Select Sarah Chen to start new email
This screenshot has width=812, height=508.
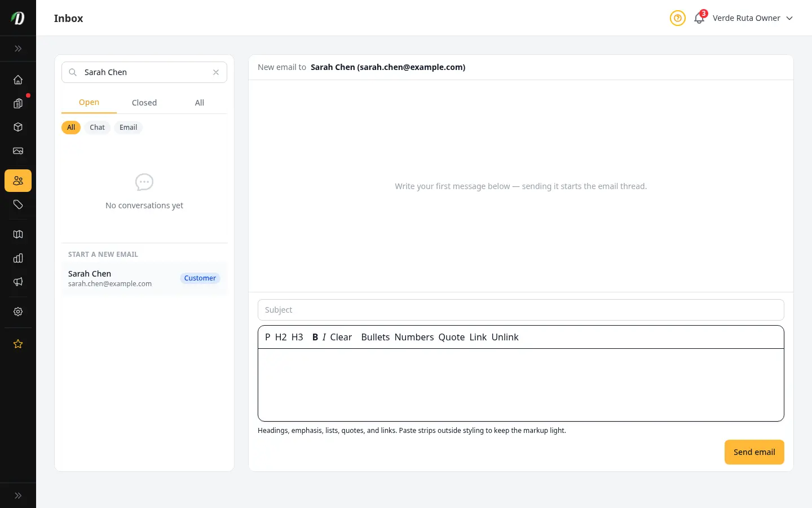click(x=144, y=278)
